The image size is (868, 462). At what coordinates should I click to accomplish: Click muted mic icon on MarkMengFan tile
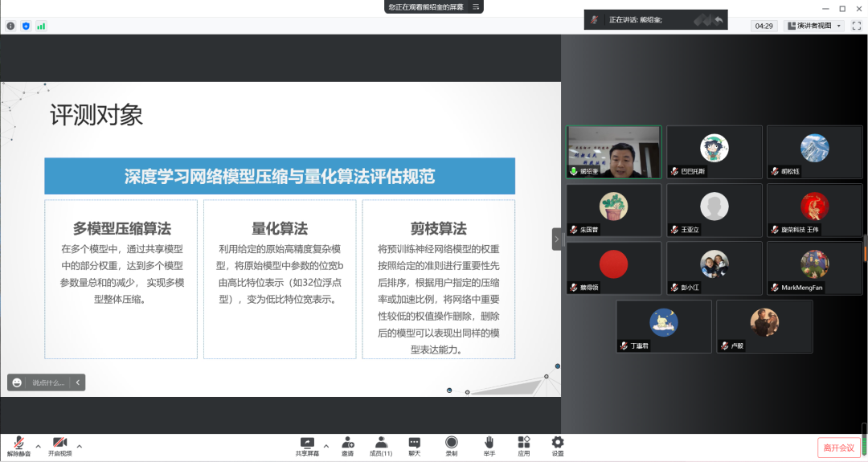[775, 288]
